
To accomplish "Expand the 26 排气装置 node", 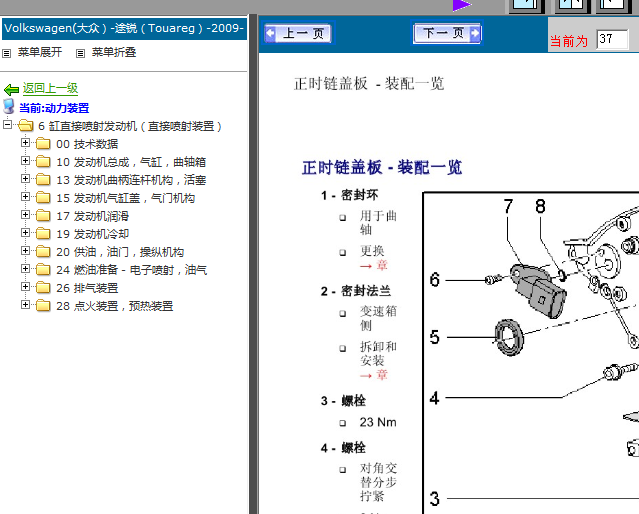I will pos(25,287).
